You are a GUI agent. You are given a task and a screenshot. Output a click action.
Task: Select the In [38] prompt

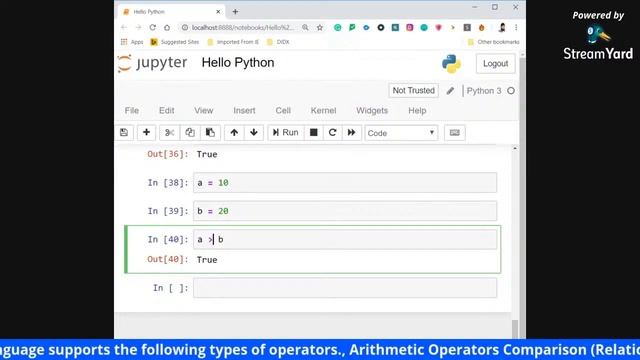pyautogui.click(x=168, y=183)
